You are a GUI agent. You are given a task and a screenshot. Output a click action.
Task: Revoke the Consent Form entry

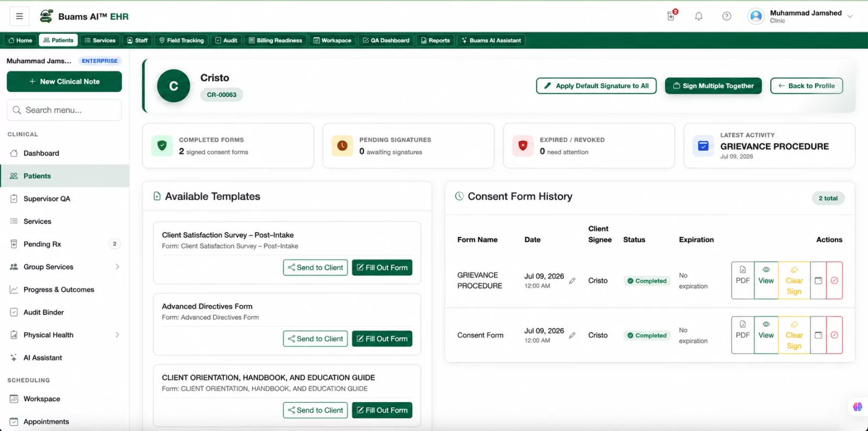[834, 335]
